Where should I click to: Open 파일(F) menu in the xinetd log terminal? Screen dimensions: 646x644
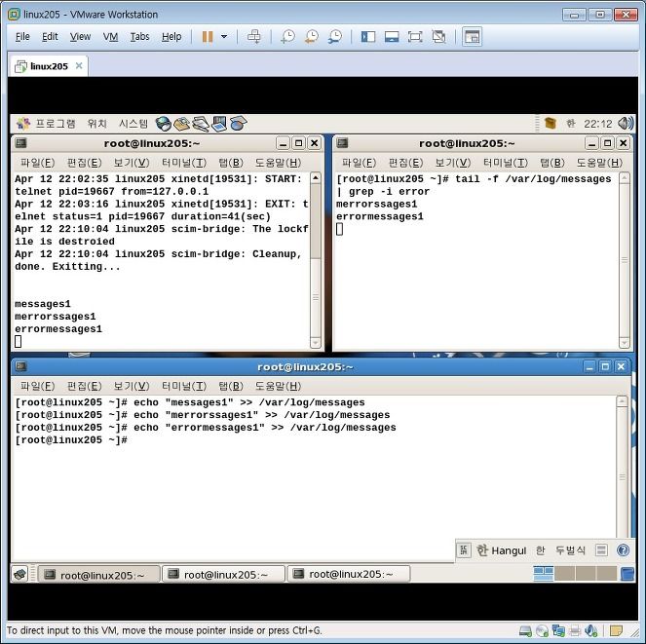37,163
